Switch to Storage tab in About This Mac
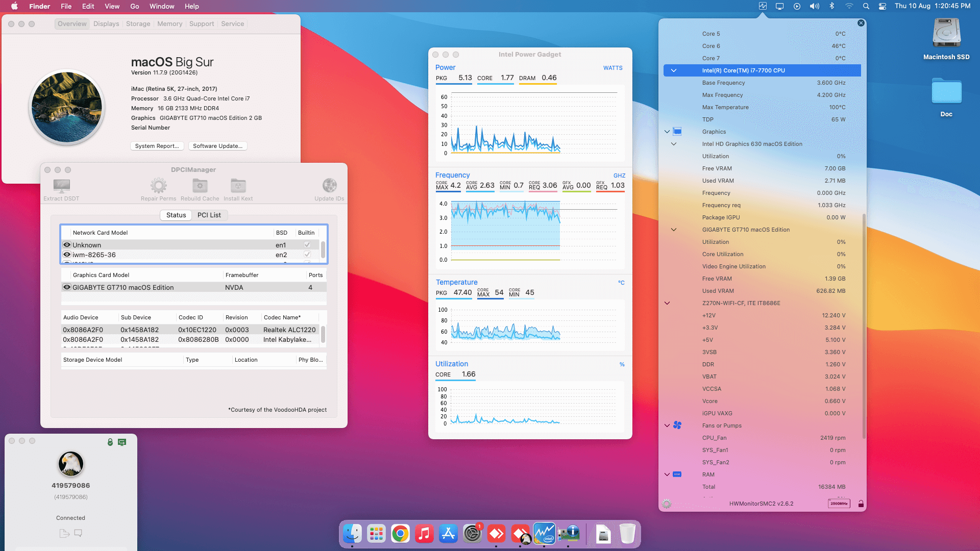Image resolution: width=980 pixels, height=551 pixels. point(138,24)
